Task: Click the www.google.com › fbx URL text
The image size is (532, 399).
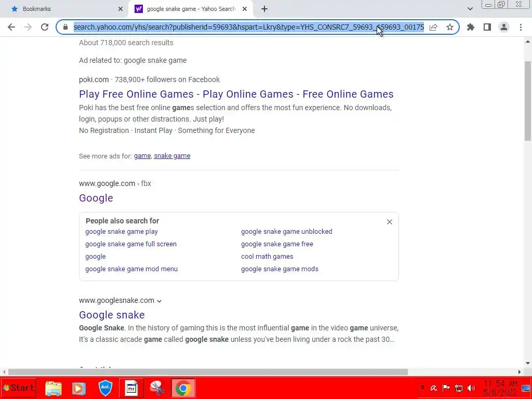Action: 115,183
